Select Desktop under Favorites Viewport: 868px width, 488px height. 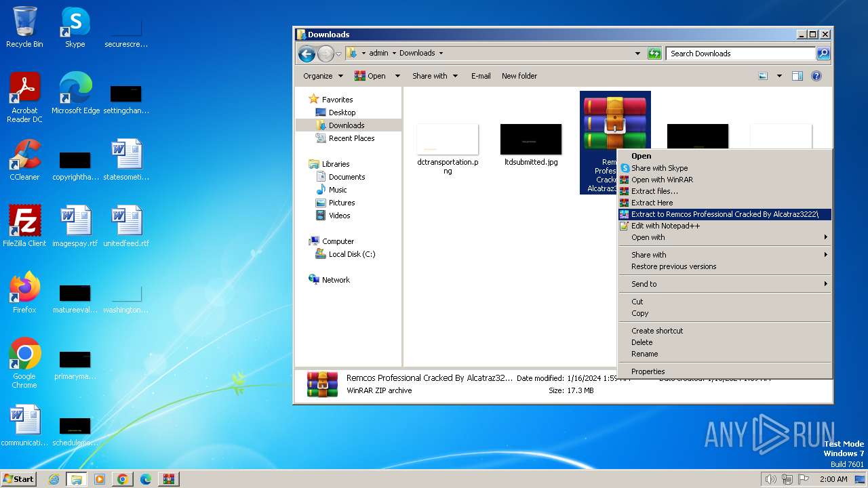(342, 113)
